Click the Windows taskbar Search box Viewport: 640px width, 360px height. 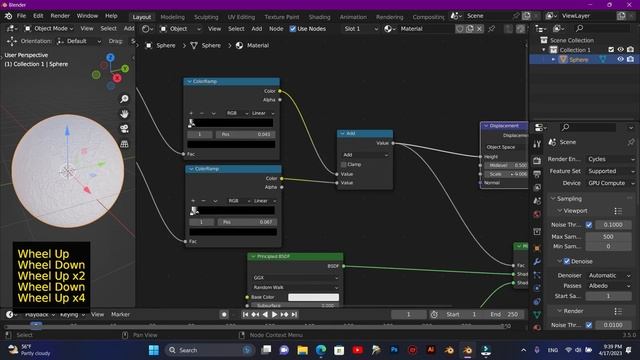[x=209, y=350]
